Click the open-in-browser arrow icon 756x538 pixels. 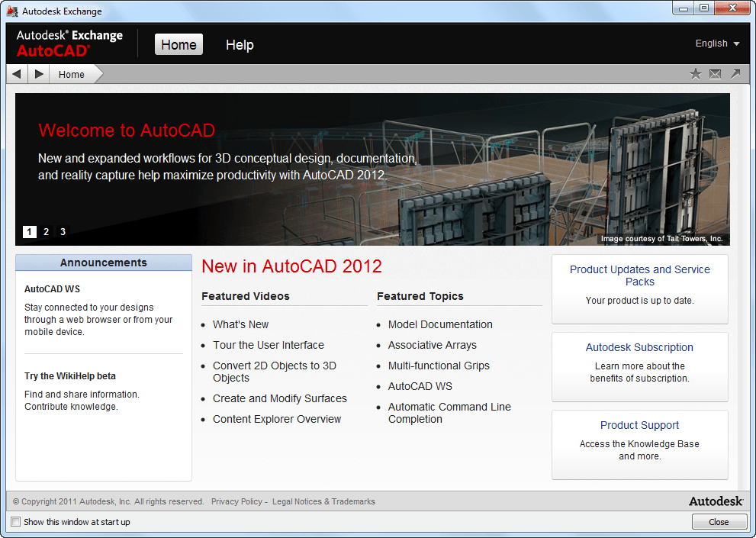(x=734, y=73)
